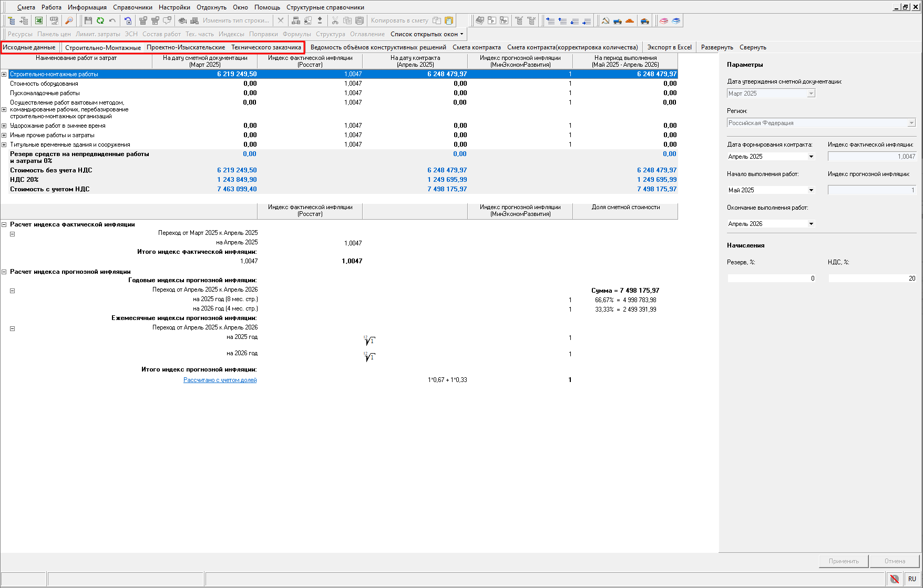This screenshot has height=588, width=923.
Task: Expand Титульные временные здания и сооружения row
Action: (x=4, y=145)
